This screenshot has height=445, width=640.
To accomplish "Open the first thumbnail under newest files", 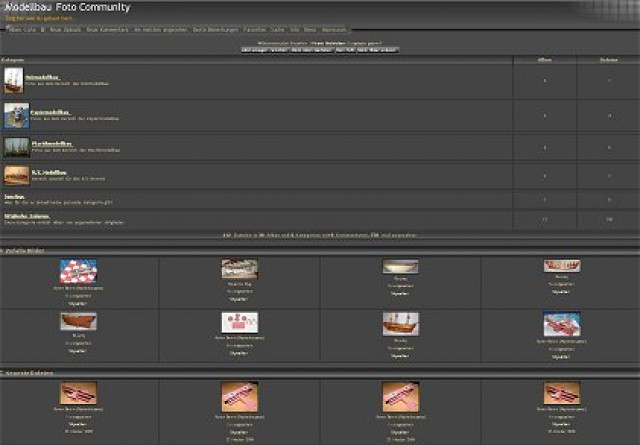I will (x=78, y=393).
